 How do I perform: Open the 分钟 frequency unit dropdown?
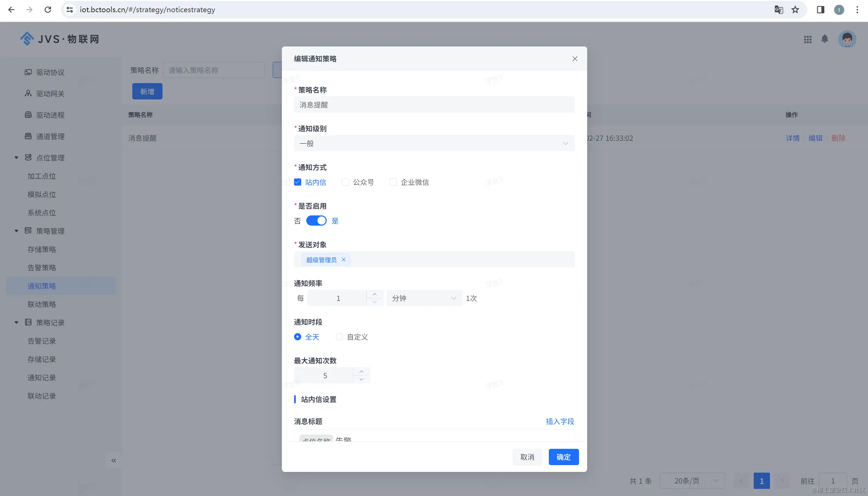click(424, 298)
